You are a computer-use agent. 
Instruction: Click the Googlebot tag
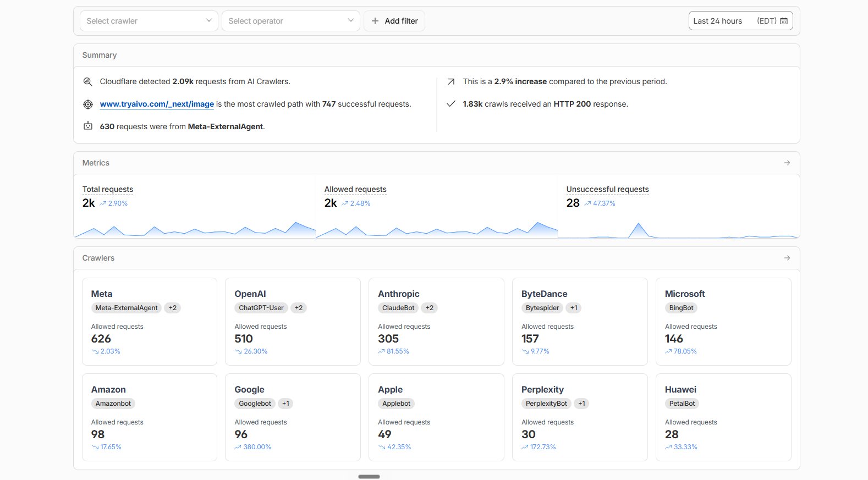[x=255, y=404]
